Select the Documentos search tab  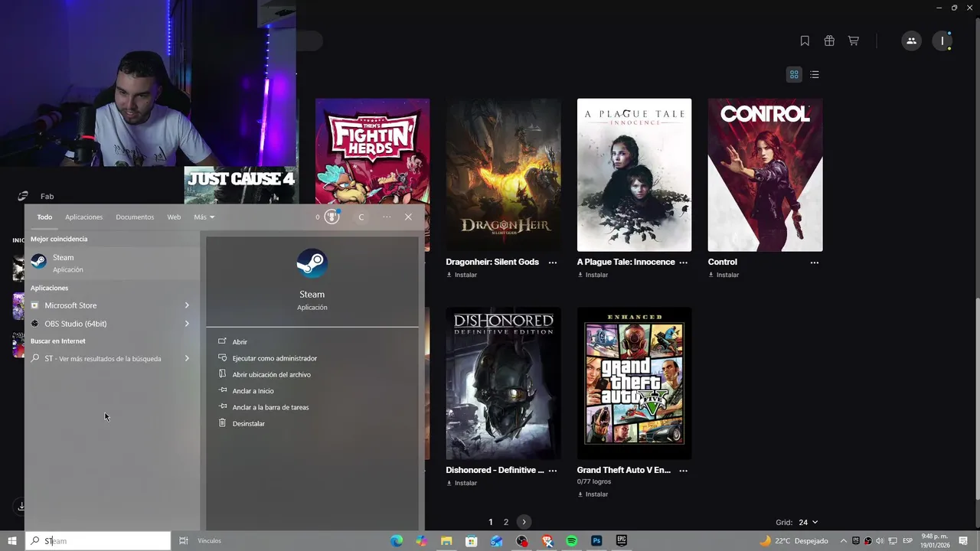click(135, 217)
